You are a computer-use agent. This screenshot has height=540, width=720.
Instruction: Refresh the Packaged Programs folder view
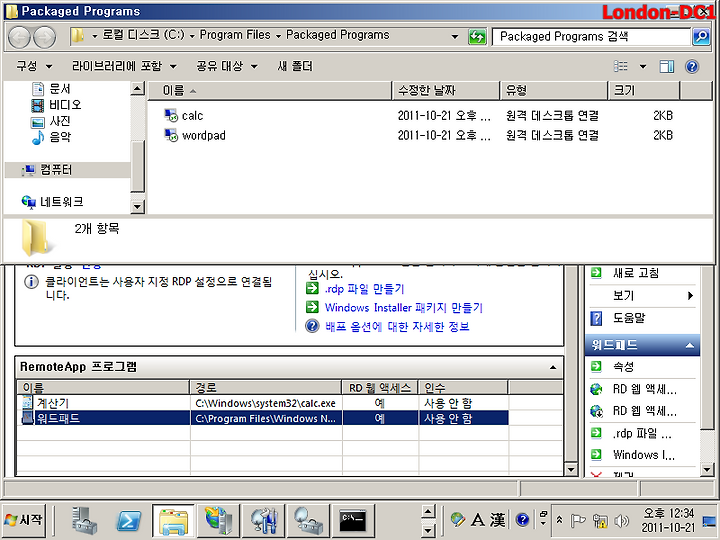tap(477, 36)
